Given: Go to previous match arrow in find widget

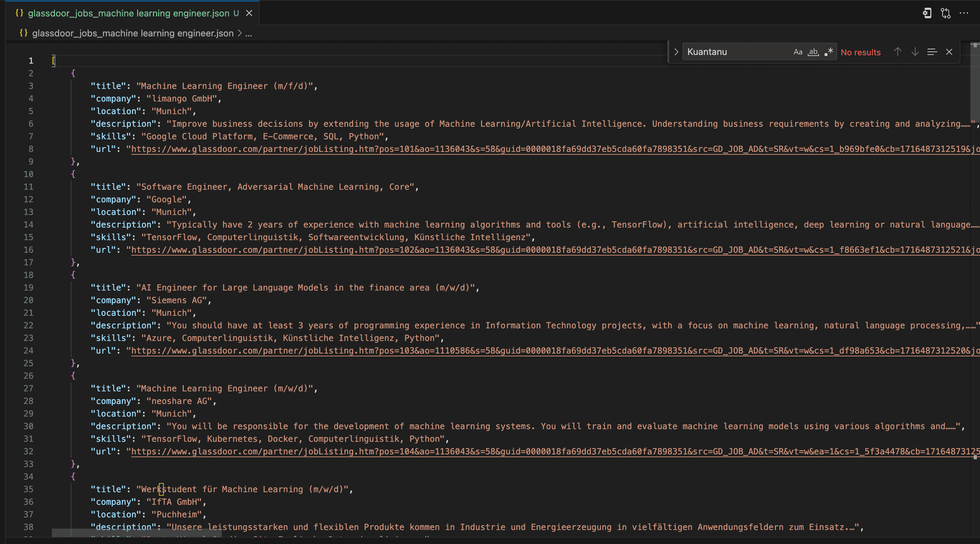Looking at the screenshot, I should (x=897, y=52).
